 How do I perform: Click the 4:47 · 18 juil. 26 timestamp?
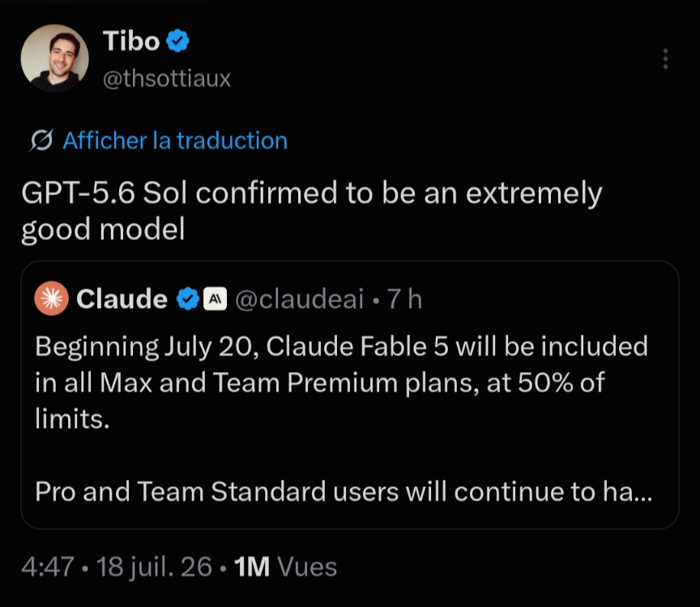click(117, 567)
